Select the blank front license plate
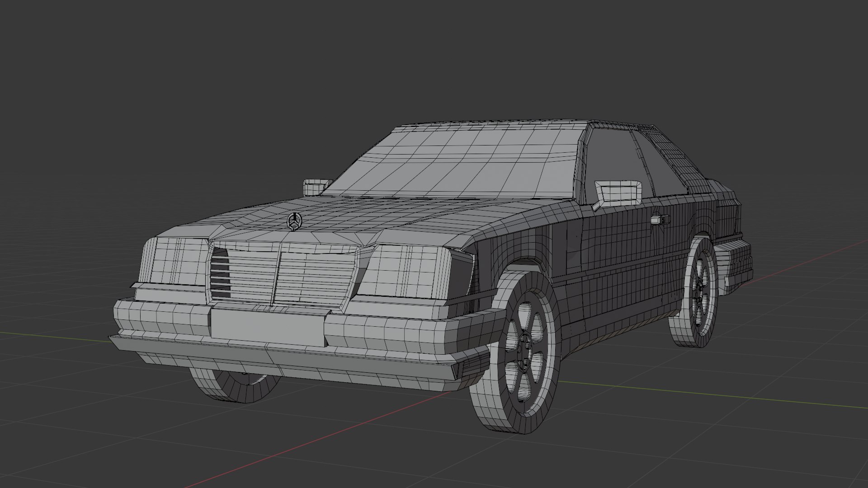The height and width of the screenshot is (488, 868). [x=268, y=328]
